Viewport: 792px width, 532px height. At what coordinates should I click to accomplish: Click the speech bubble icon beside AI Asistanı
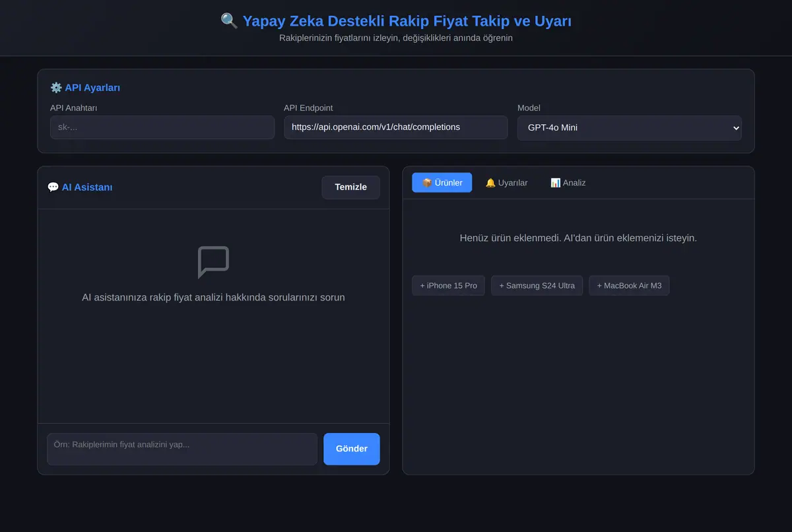pos(53,187)
